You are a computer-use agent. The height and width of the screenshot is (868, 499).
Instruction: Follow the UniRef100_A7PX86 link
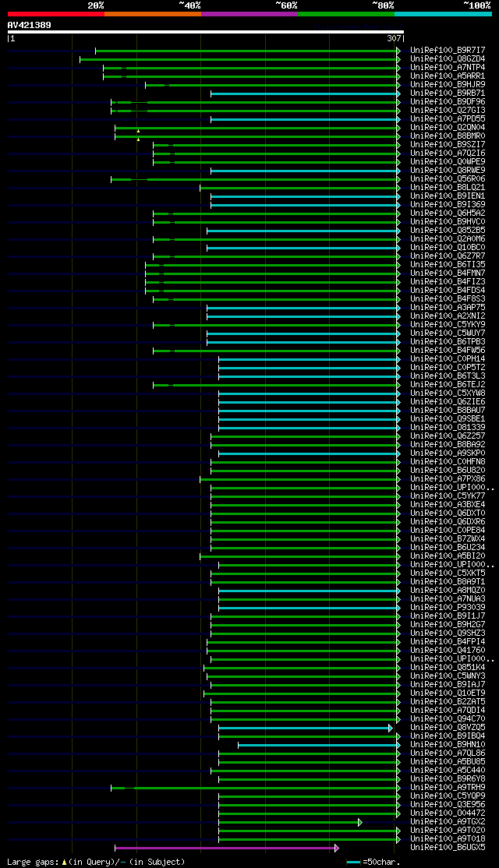click(x=448, y=479)
